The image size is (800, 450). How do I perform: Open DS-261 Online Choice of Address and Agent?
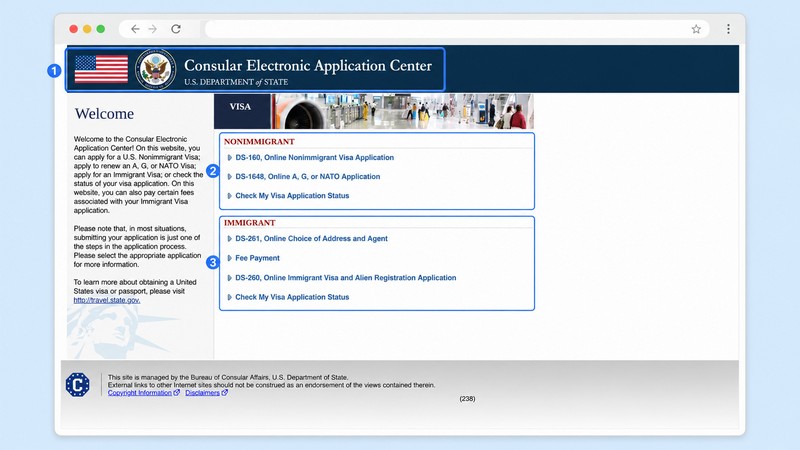point(311,238)
